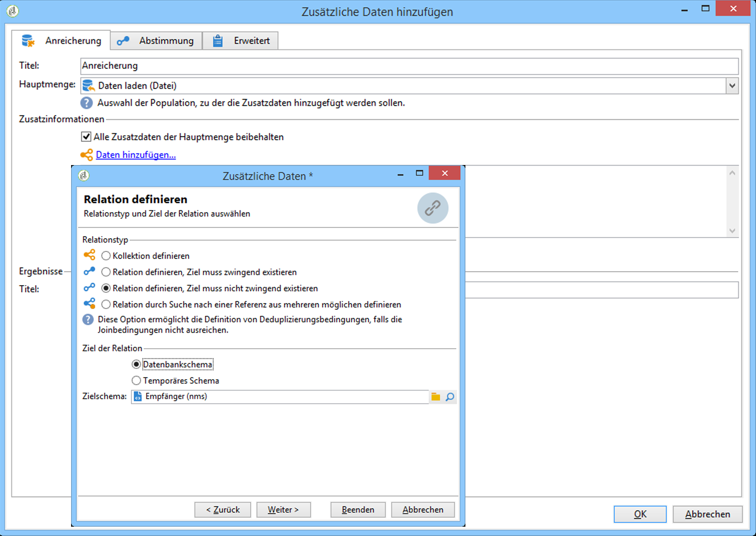Click the Titel input field containing Anreicherung
This screenshot has height=536, width=756.
click(409, 66)
